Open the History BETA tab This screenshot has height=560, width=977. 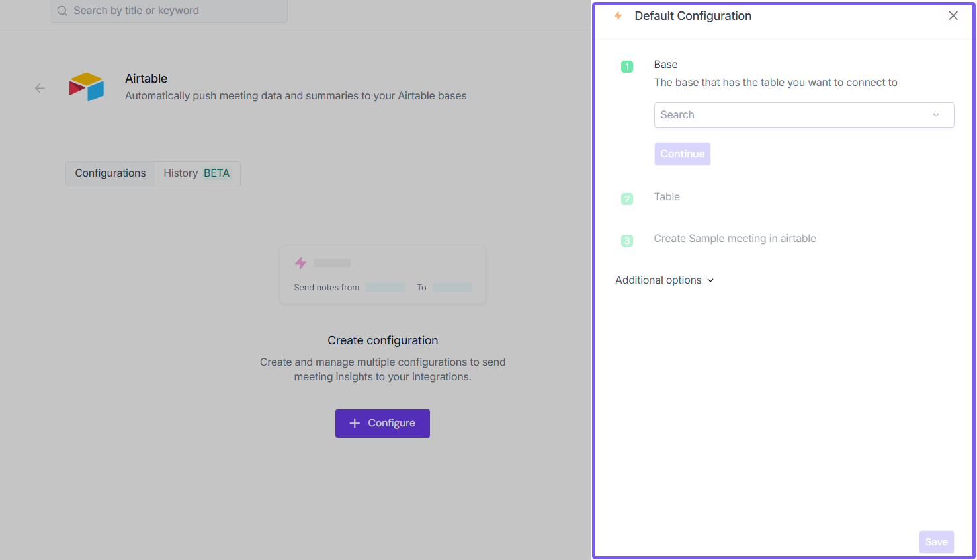click(196, 173)
